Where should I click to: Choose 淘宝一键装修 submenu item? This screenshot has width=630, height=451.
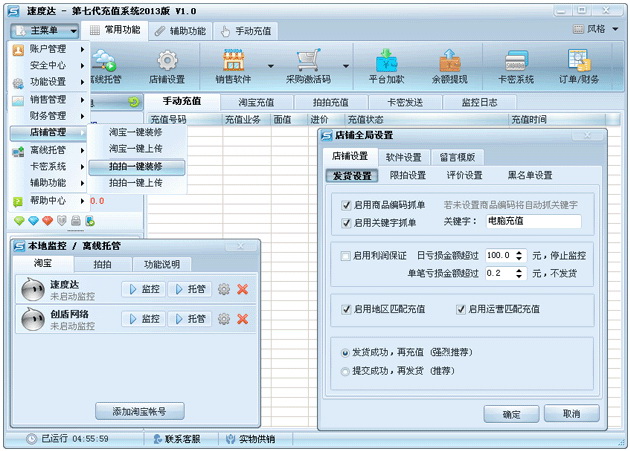(x=136, y=132)
